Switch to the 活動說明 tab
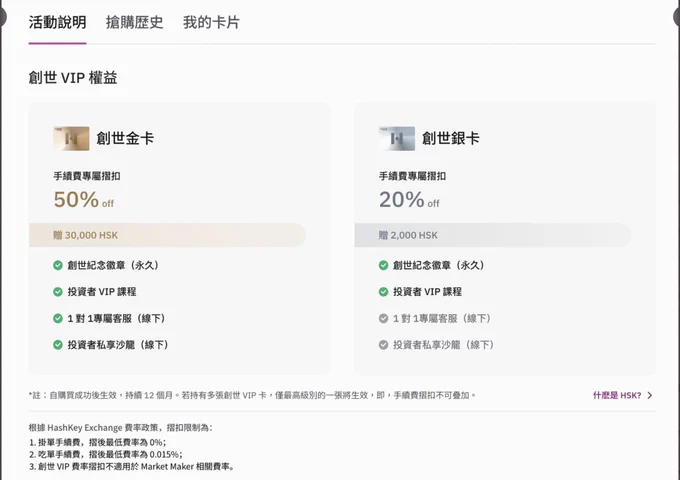The image size is (680, 480). click(x=57, y=22)
